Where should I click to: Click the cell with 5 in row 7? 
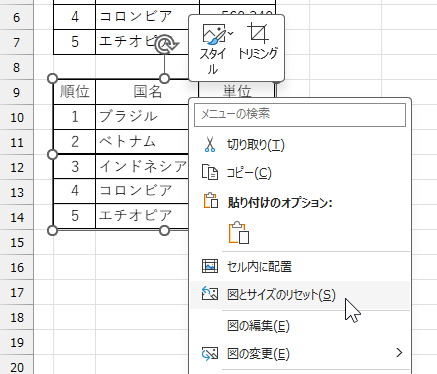pos(75,42)
